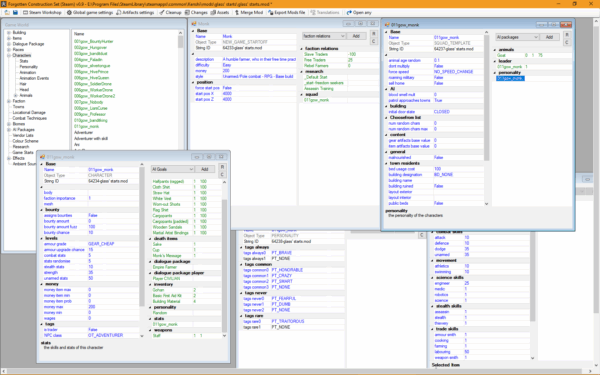Select Stats under Characters in the tree
Viewport: 600px width, 375px height.
pyautogui.click(x=24, y=61)
